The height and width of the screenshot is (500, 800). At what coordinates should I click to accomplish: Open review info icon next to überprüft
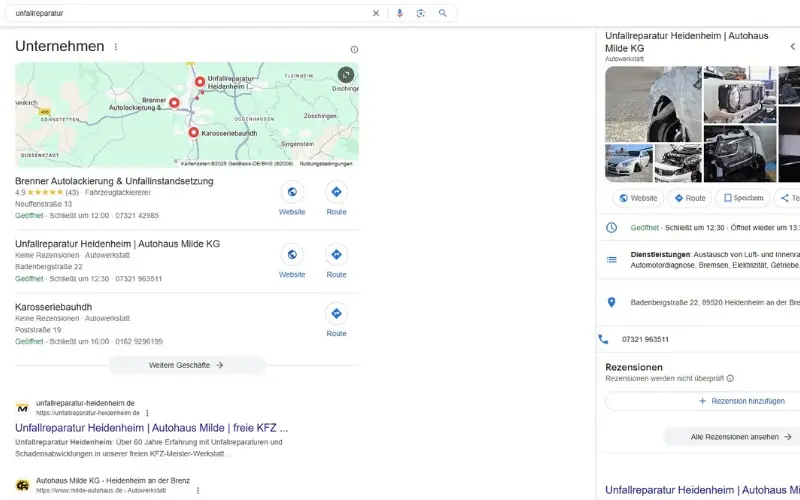click(730, 379)
